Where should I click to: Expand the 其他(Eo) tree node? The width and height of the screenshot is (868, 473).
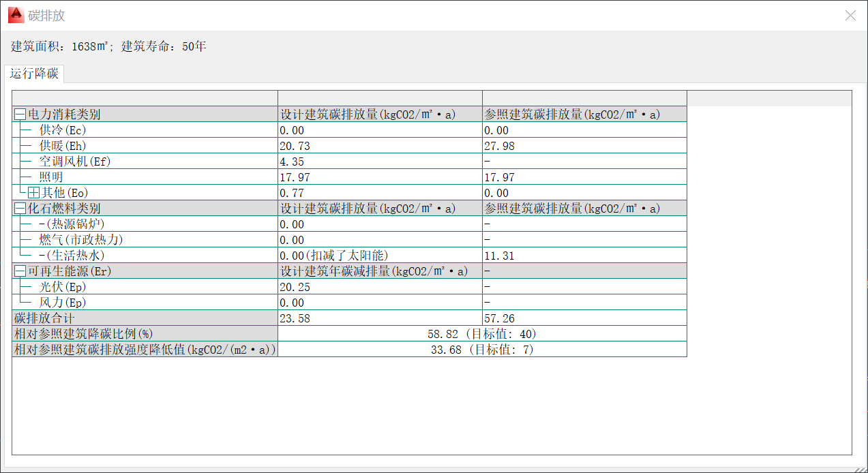click(33, 193)
